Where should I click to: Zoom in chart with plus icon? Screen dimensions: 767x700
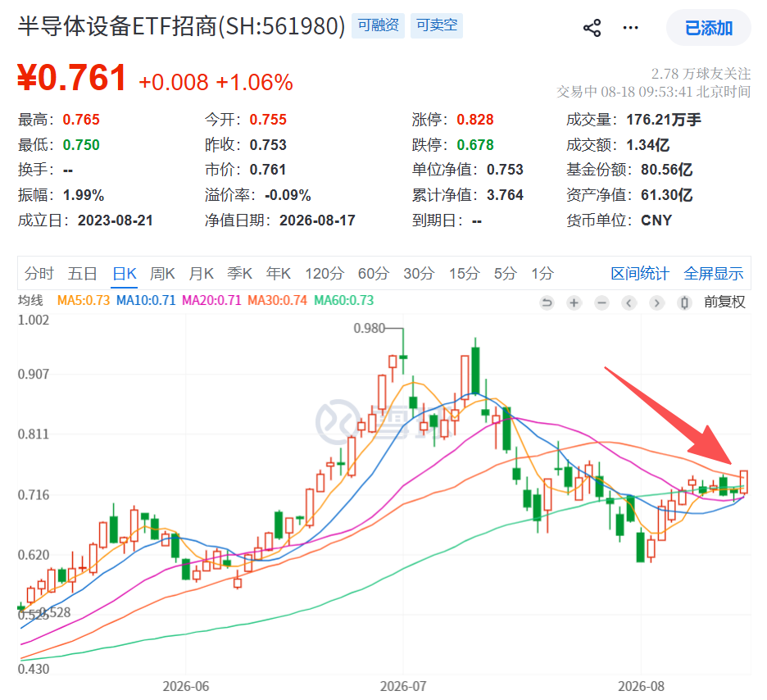(x=574, y=302)
